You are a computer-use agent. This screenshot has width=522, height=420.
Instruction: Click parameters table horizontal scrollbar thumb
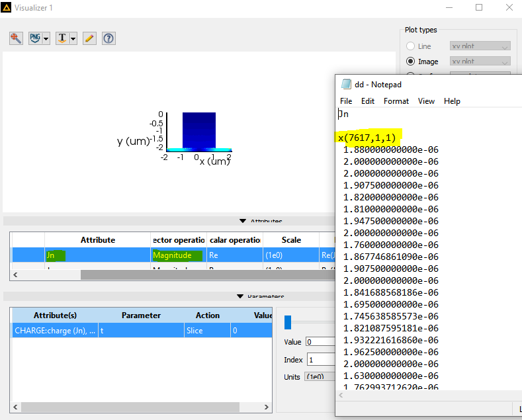[x=130, y=407]
